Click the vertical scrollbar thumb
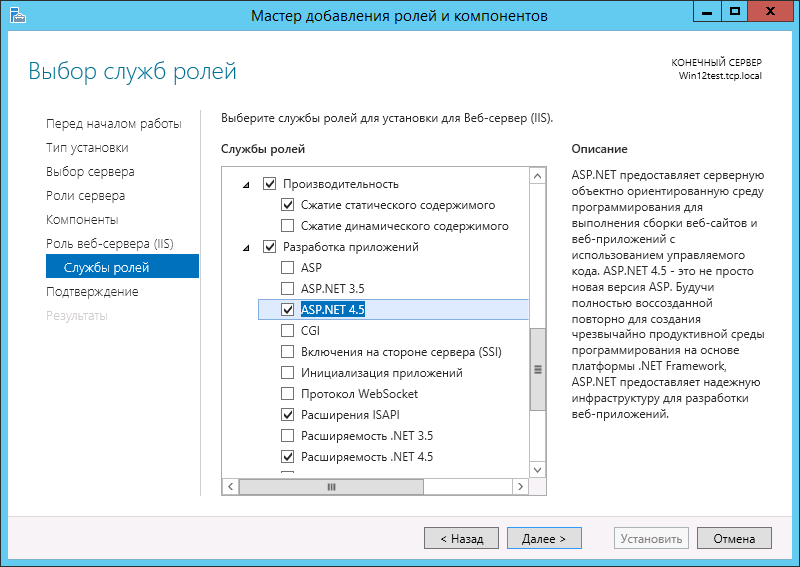 538,368
